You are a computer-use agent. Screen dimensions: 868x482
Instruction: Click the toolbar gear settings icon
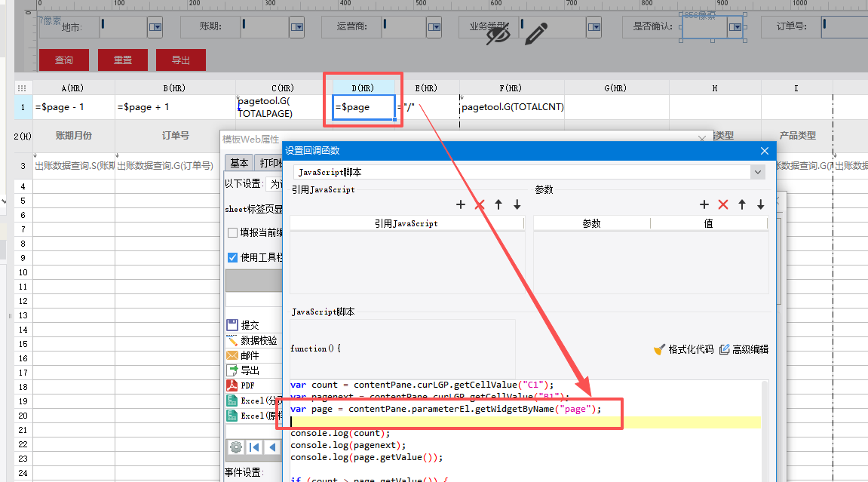click(x=236, y=447)
